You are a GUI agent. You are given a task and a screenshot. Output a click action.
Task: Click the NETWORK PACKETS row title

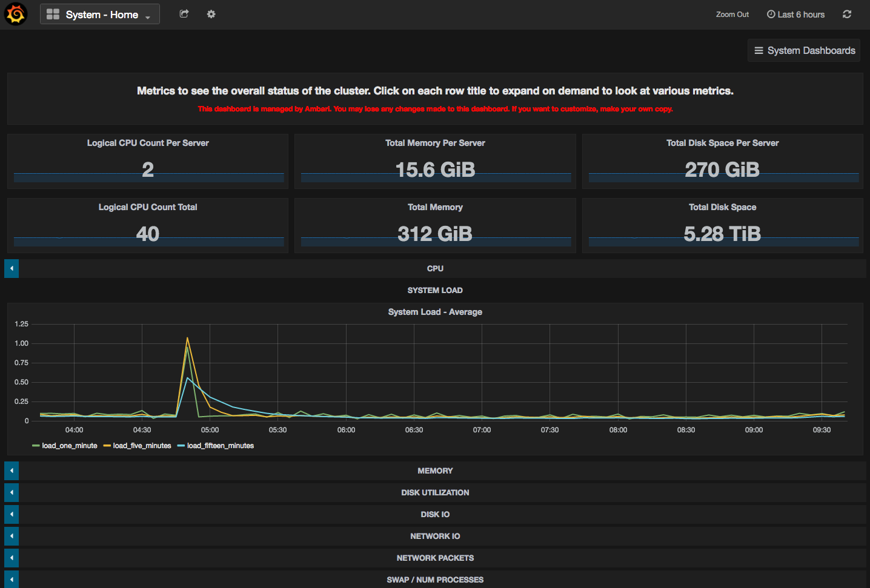pos(435,558)
